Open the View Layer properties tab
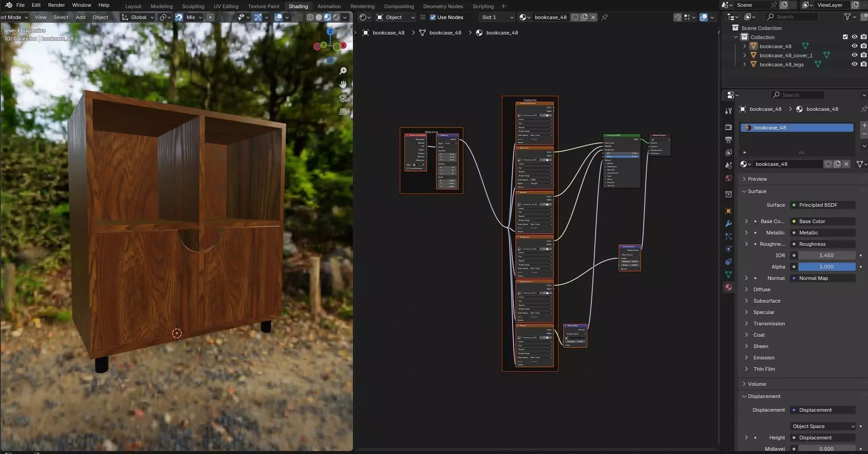The image size is (868, 454). click(x=729, y=153)
